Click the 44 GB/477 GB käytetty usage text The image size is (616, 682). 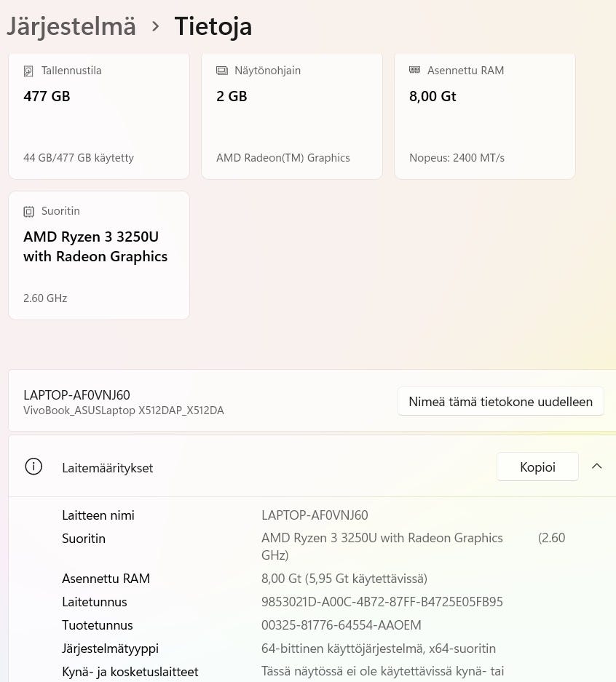click(x=79, y=158)
